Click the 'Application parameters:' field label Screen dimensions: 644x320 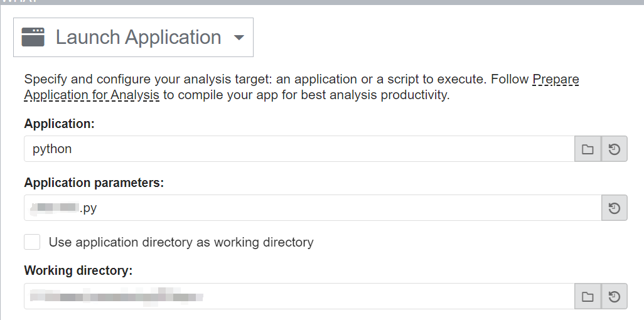(x=94, y=183)
